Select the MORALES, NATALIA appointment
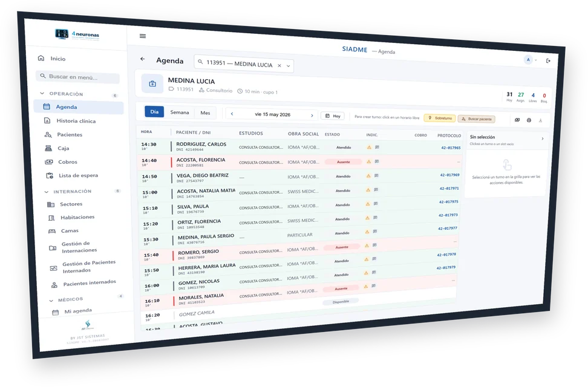588x387 pixels. coord(298,296)
